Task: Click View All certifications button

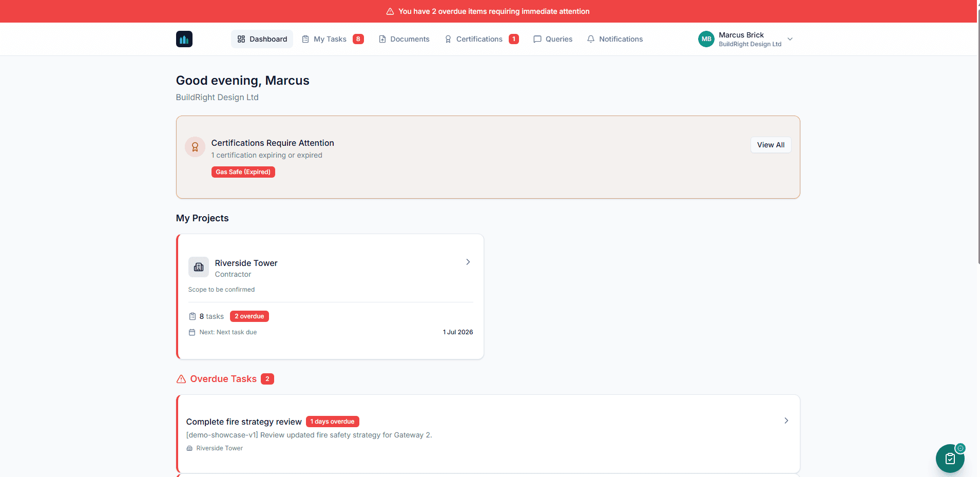Action: [771, 145]
